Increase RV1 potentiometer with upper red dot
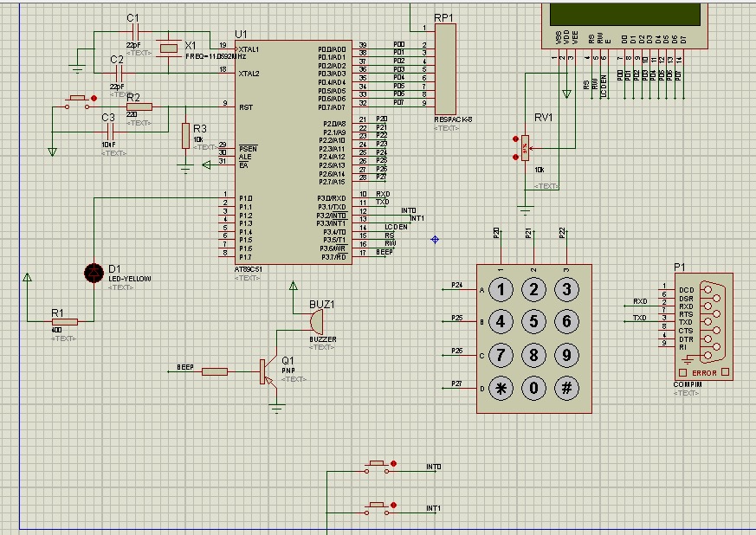The width and height of the screenshot is (756, 535). (x=516, y=139)
